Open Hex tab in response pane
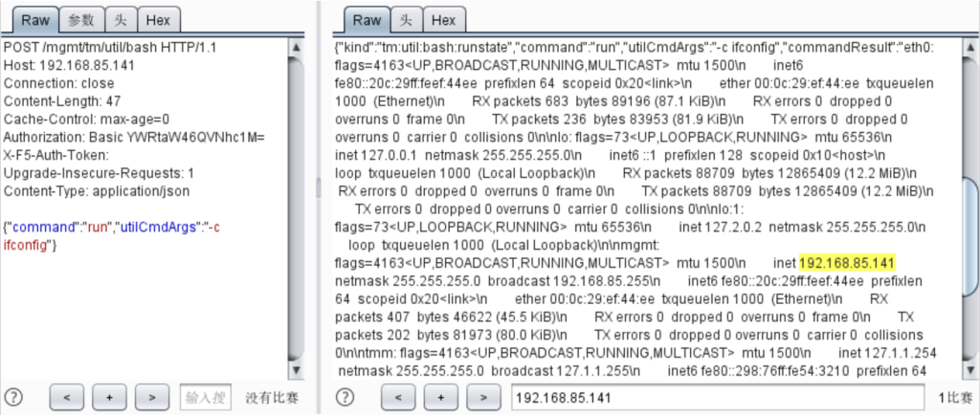Screen dimensions: 980x415 [x=444, y=20]
